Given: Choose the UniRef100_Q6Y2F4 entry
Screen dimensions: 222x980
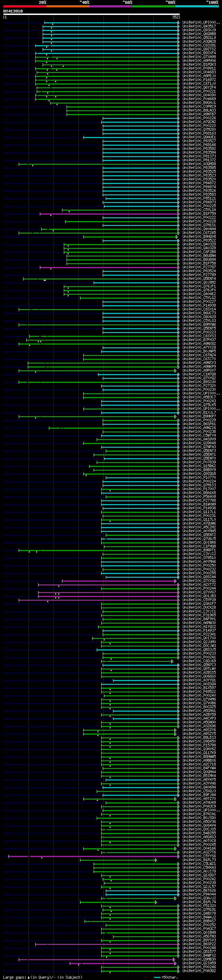Looking at the screenshot, I should click(199, 88).
